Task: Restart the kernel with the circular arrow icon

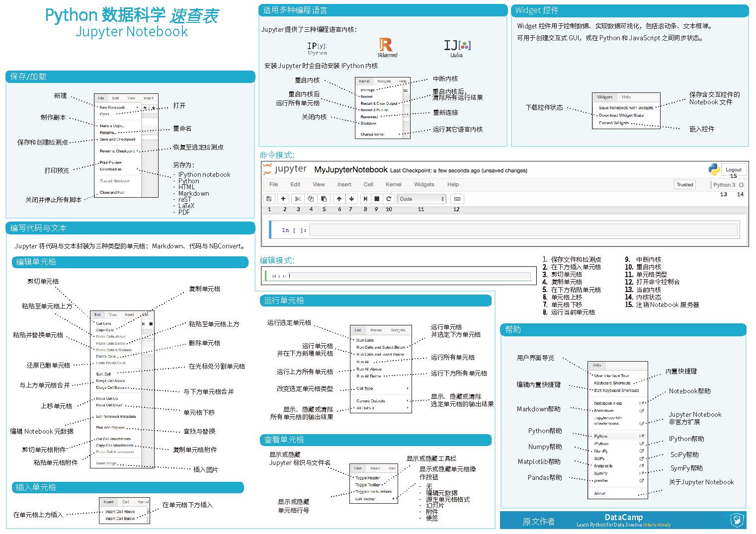Action: click(389, 199)
